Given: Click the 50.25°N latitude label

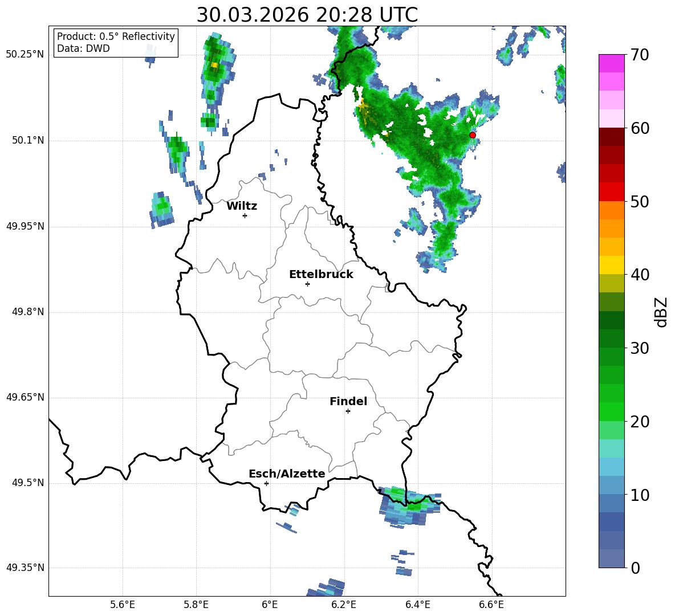Looking at the screenshot, I should pos(26,55).
